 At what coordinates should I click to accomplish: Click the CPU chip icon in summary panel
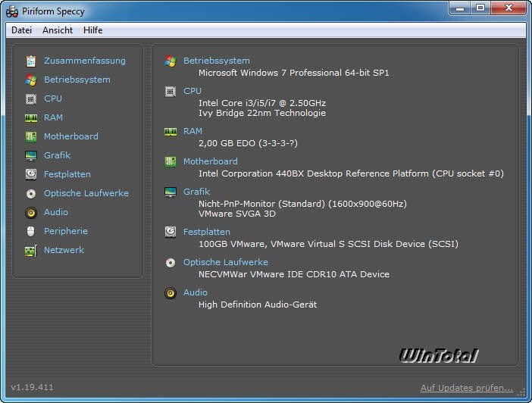tap(171, 92)
